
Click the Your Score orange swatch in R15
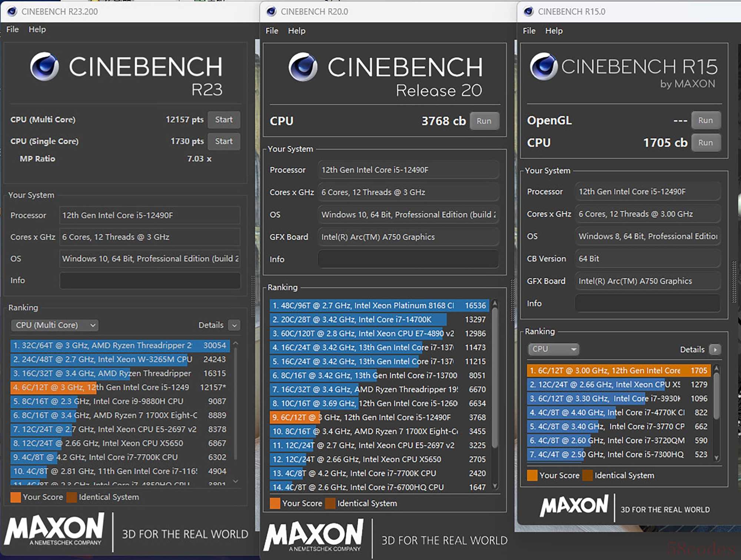click(x=532, y=475)
